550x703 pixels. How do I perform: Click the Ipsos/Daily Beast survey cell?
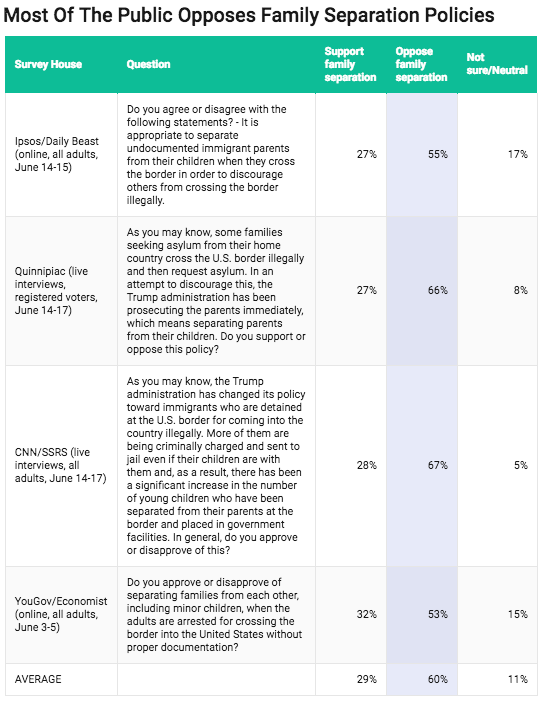[57, 154]
